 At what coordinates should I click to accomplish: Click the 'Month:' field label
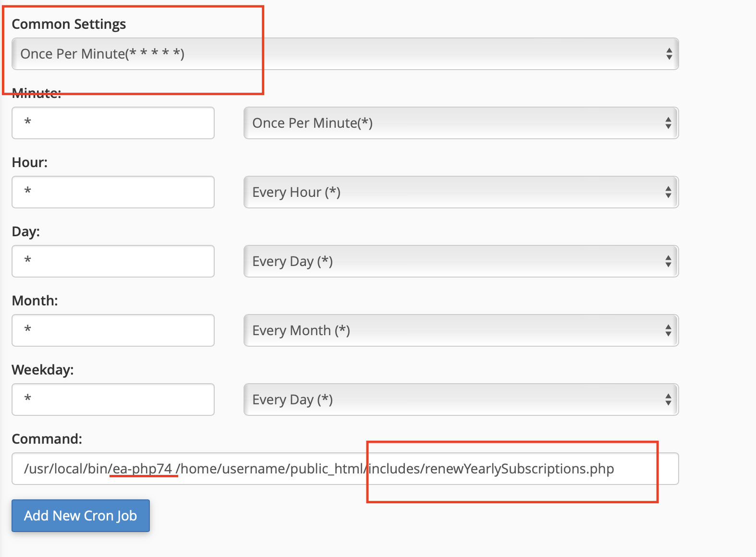35,301
